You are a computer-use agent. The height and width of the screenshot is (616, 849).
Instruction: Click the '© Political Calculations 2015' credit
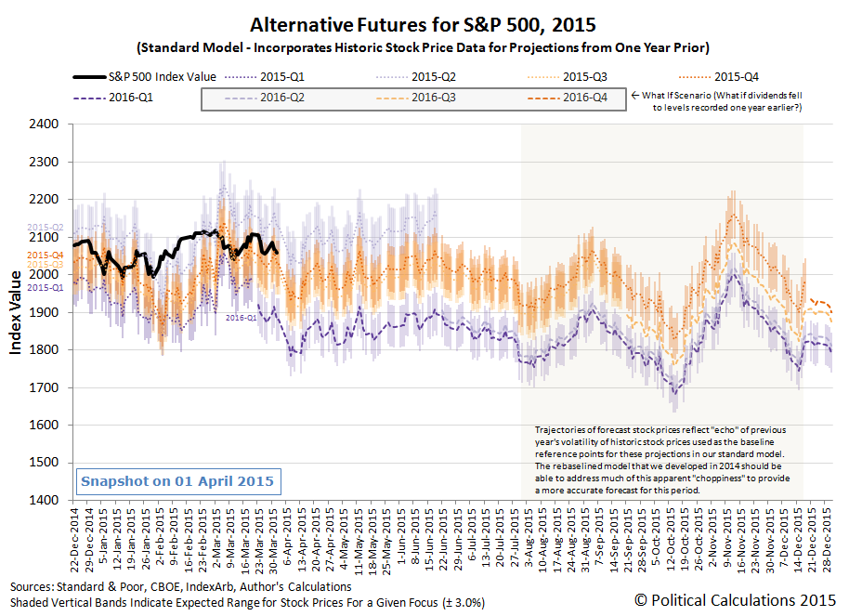coord(735,600)
